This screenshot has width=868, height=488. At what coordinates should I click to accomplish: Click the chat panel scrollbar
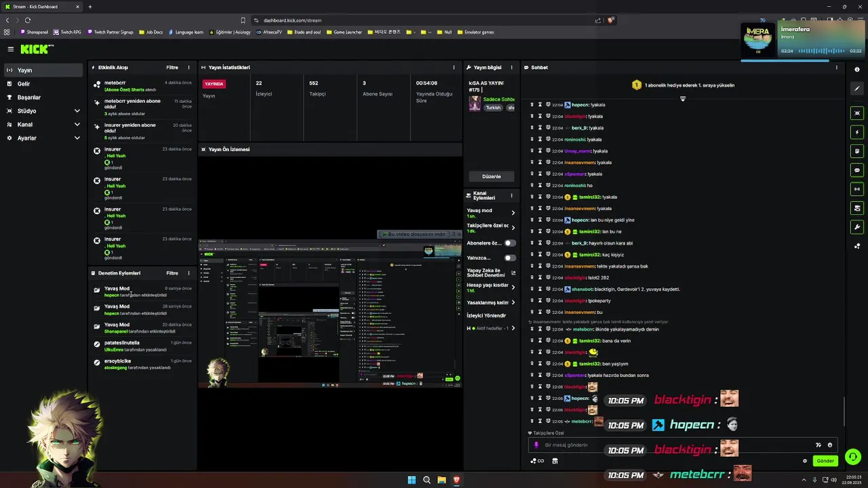coord(844,411)
